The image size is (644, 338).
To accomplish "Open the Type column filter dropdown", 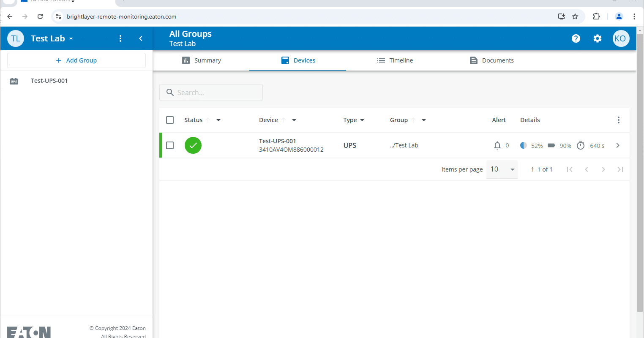I will click(x=362, y=120).
